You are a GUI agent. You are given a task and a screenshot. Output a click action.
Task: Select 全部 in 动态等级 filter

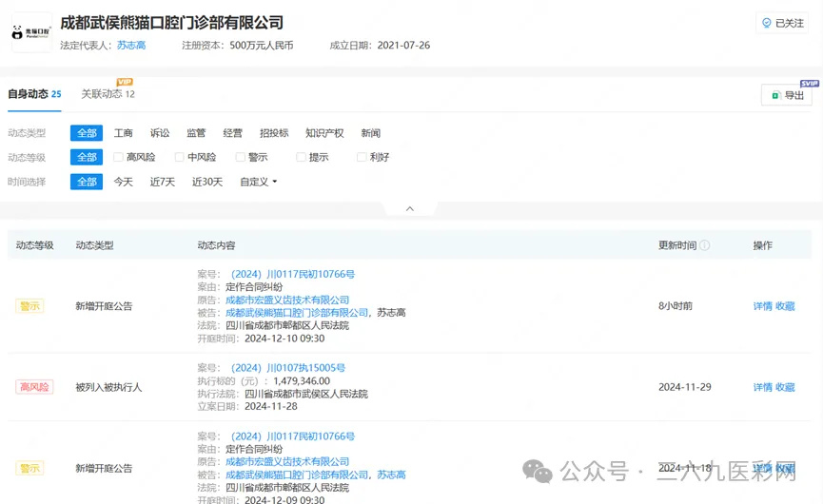point(87,157)
